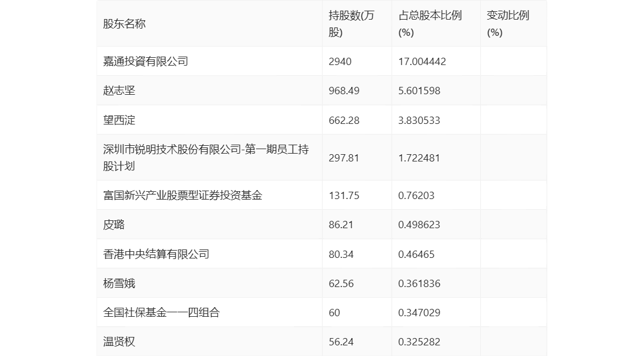Click the ratio 0.46465
This screenshot has height=356, width=644.
[x=416, y=254]
